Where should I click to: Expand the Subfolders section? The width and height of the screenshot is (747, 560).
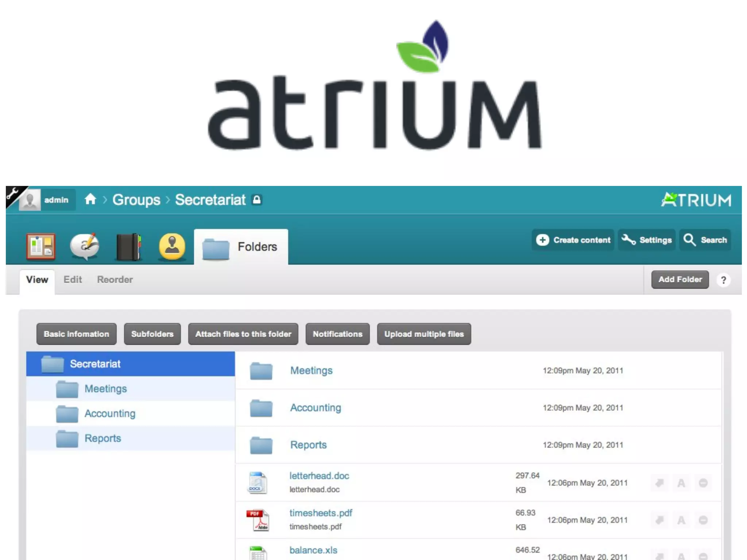coord(152,334)
